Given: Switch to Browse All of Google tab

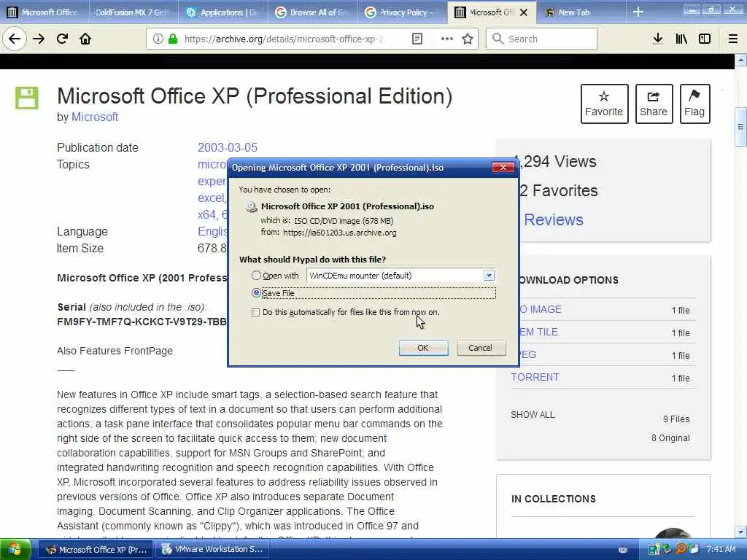Looking at the screenshot, I should [312, 12].
